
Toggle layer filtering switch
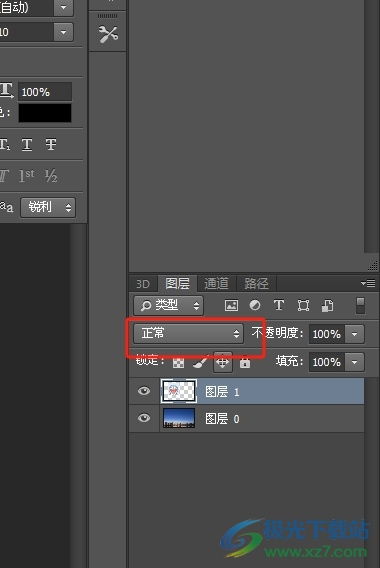click(360, 306)
